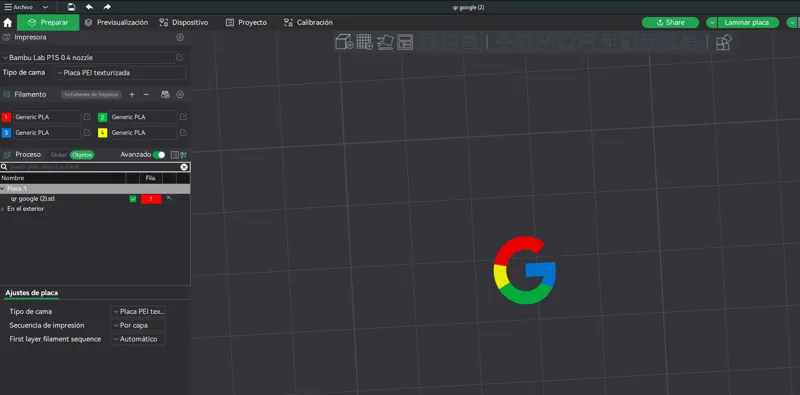This screenshot has width=800, height=395.
Task: Switch to the Calibración tab
Action: tap(308, 22)
